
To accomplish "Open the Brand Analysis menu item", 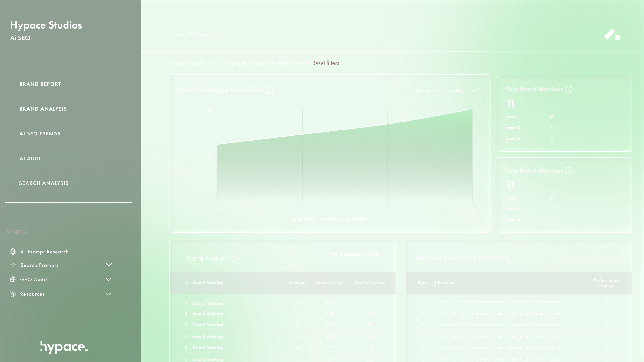I will 43,109.
